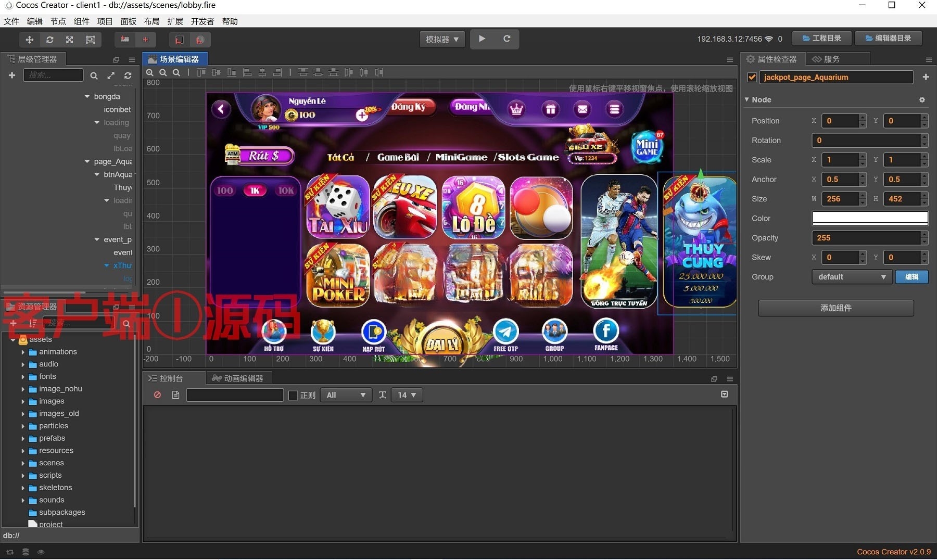Click the 添加组件 add component button
The height and width of the screenshot is (560, 937).
point(836,308)
